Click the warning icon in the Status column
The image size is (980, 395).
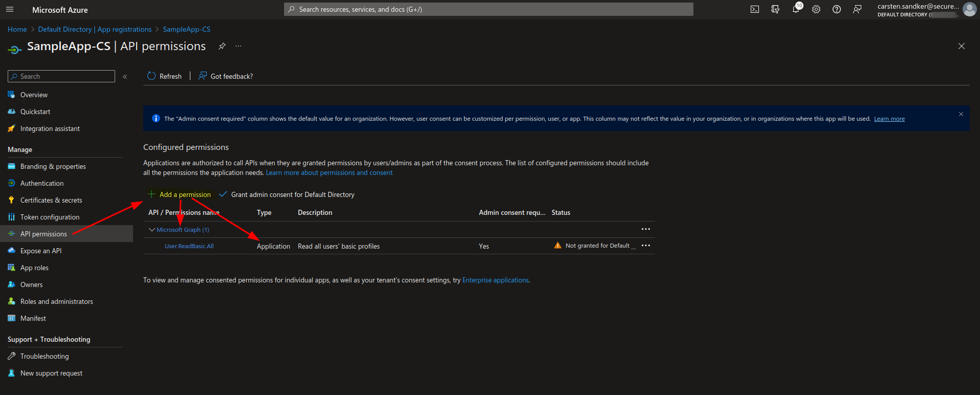(x=558, y=246)
